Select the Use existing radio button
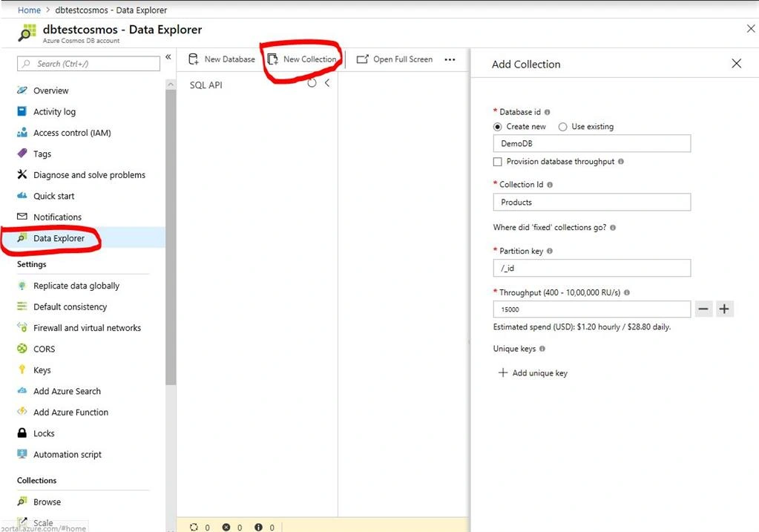Image resolution: width=759 pixels, height=532 pixels. pyautogui.click(x=562, y=127)
